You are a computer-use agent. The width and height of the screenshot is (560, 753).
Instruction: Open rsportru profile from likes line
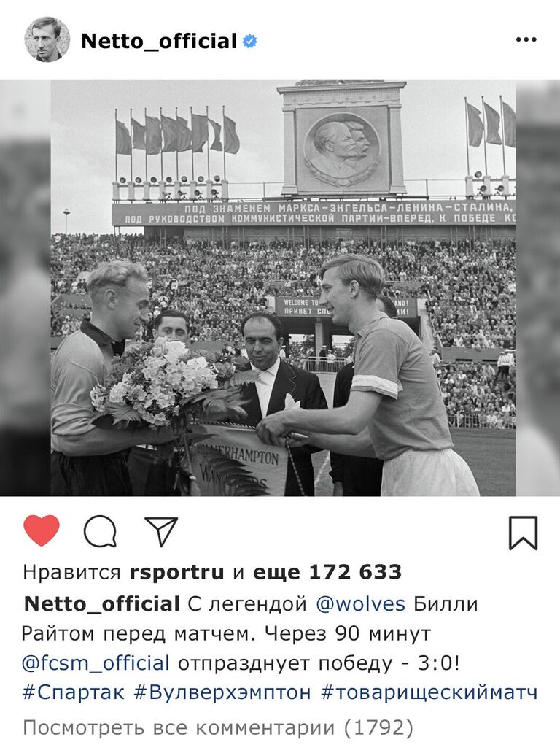pos(177,572)
